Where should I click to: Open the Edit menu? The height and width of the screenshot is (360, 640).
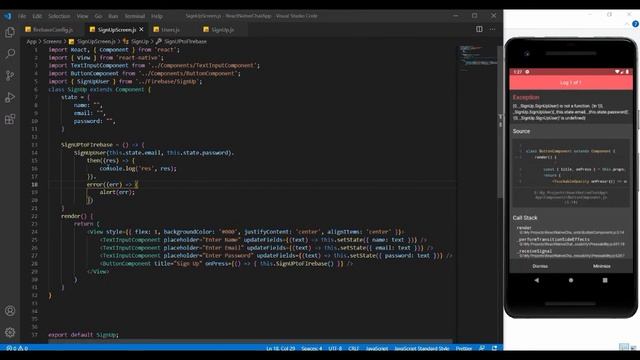click(37, 16)
